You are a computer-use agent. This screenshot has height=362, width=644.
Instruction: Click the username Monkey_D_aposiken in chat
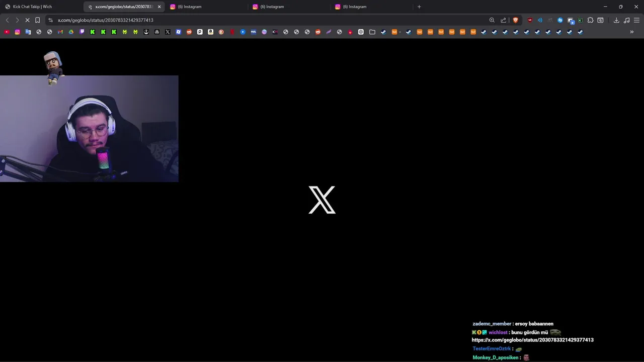(x=496, y=357)
